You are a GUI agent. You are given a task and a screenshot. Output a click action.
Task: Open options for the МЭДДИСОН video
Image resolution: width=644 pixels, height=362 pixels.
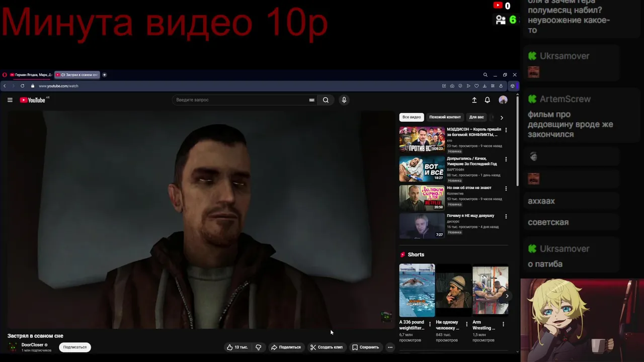[506, 130]
